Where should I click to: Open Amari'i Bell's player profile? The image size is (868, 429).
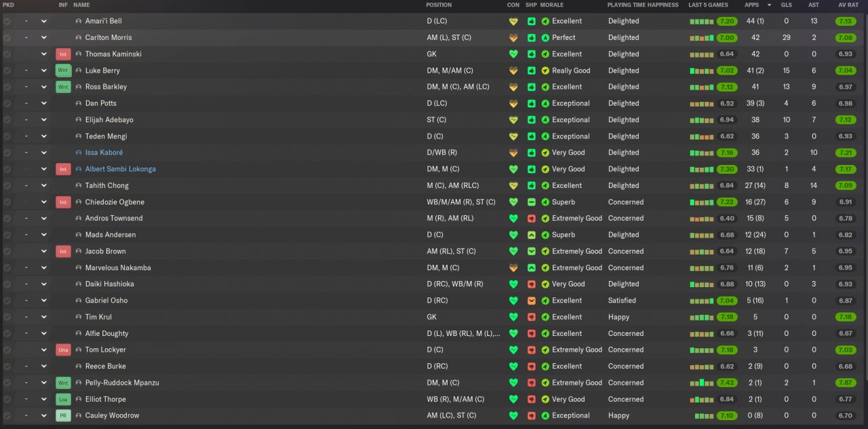click(103, 21)
